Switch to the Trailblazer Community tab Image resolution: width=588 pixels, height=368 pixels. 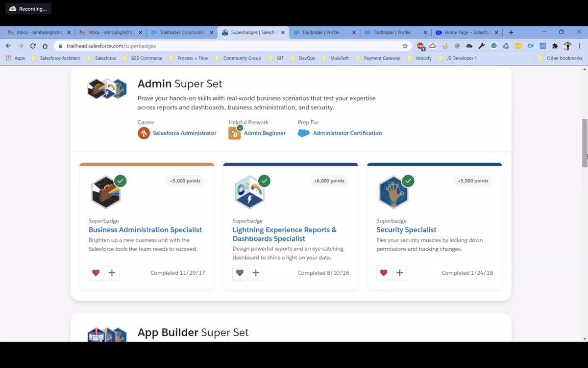coord(182,32)
